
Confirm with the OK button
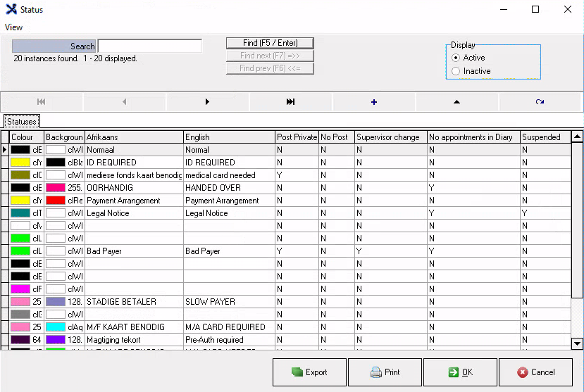[460, 372]
